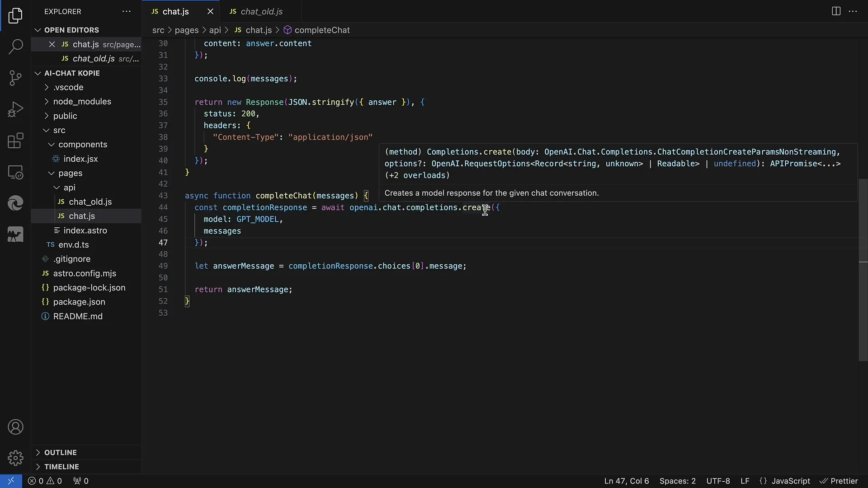Image resolution: width=868 pixels, height=488 pixels.
Task: Split the editor to the right
Action: 836,11
